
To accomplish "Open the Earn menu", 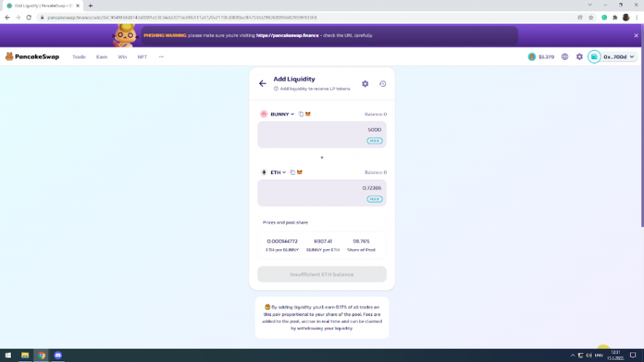I will point(101,57).
